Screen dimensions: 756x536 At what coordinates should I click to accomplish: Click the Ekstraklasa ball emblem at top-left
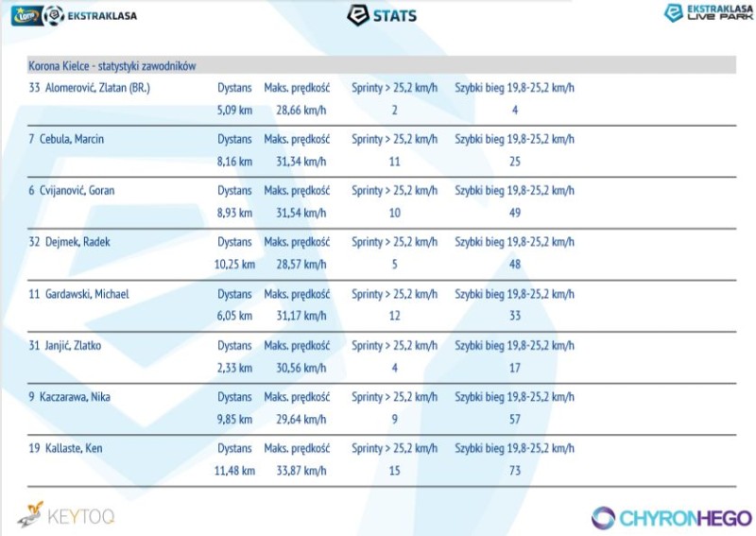54,15
